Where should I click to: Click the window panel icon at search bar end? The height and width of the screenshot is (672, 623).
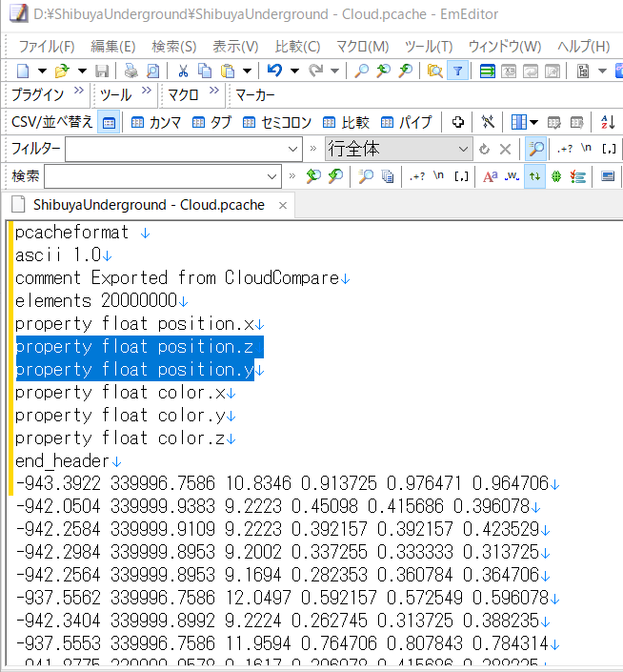(x=608, y=176)
